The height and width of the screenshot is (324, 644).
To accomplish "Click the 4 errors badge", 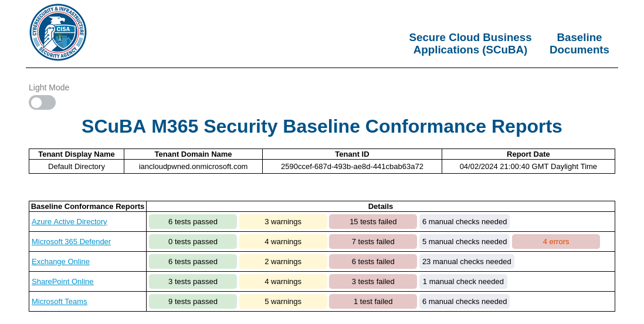I will click(x=556, y=242).
